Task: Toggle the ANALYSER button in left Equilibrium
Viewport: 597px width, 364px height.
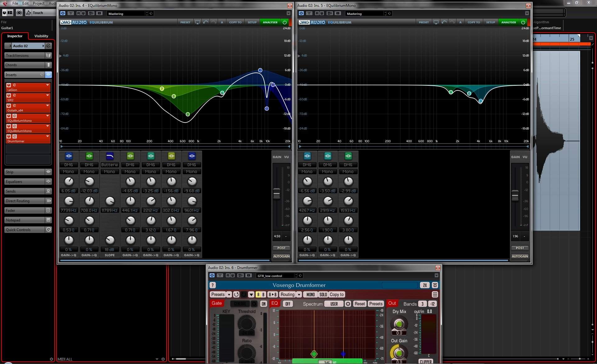Action: tap(270, 22)
